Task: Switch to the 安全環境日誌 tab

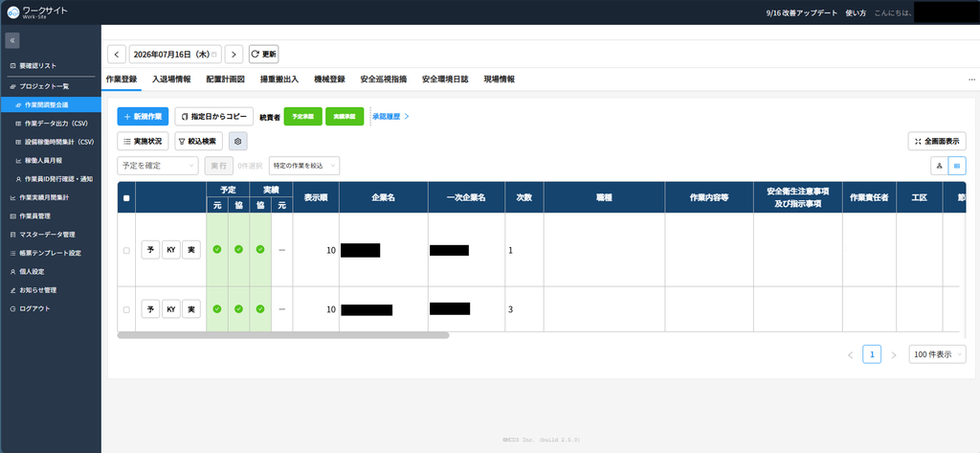Action: tap(445, 79)
